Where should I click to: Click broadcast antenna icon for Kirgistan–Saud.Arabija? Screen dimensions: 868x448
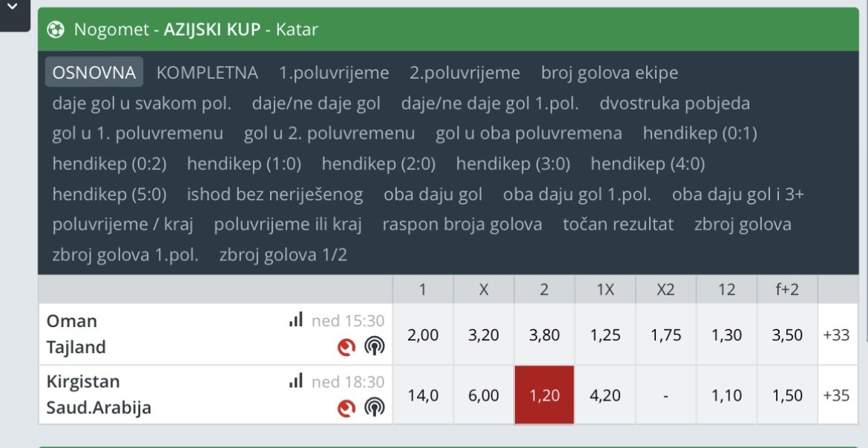pos(374,407)
